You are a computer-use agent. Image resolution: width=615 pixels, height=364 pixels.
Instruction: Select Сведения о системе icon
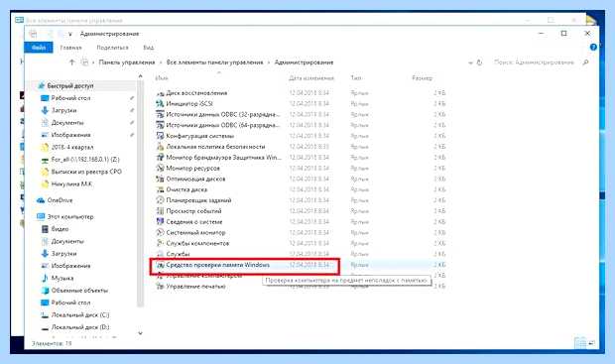click(160, 221)
